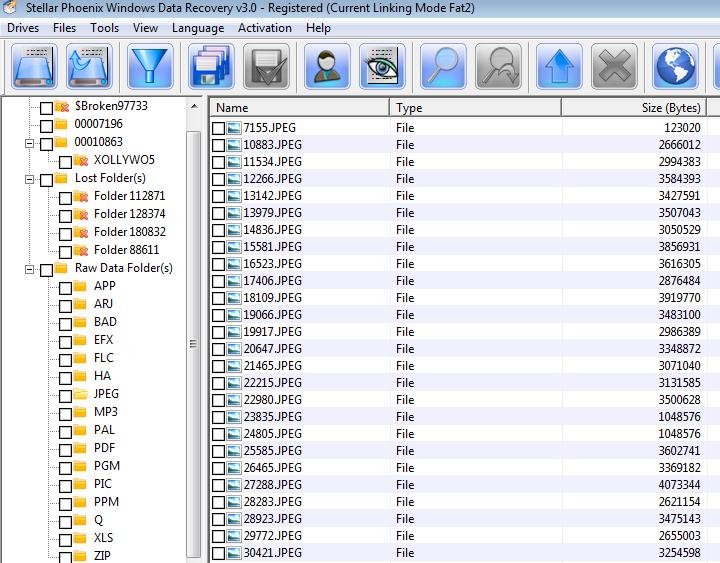This screenshot has height=563, width=720.
Task: Click the globe toolbar icon
Action: [675, 66]
